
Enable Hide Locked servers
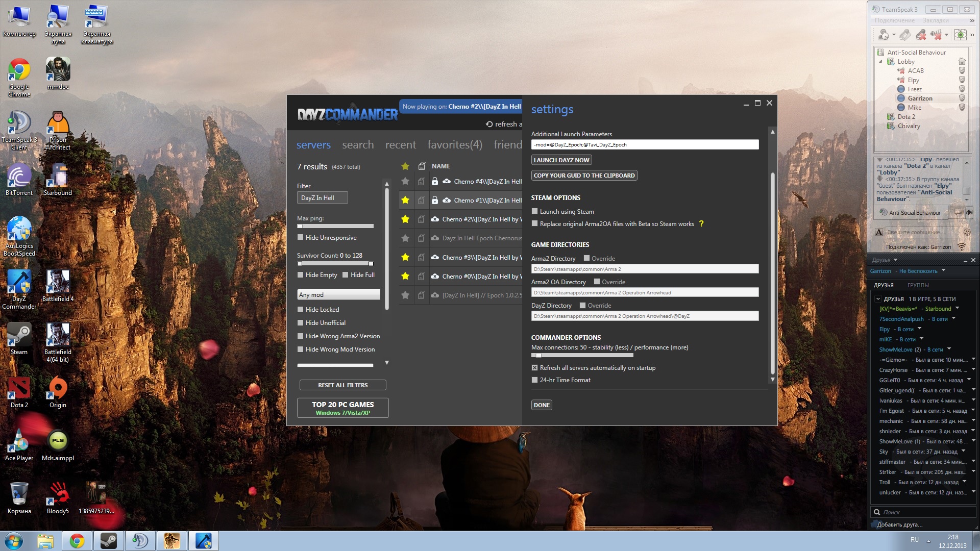click(301, 309)
